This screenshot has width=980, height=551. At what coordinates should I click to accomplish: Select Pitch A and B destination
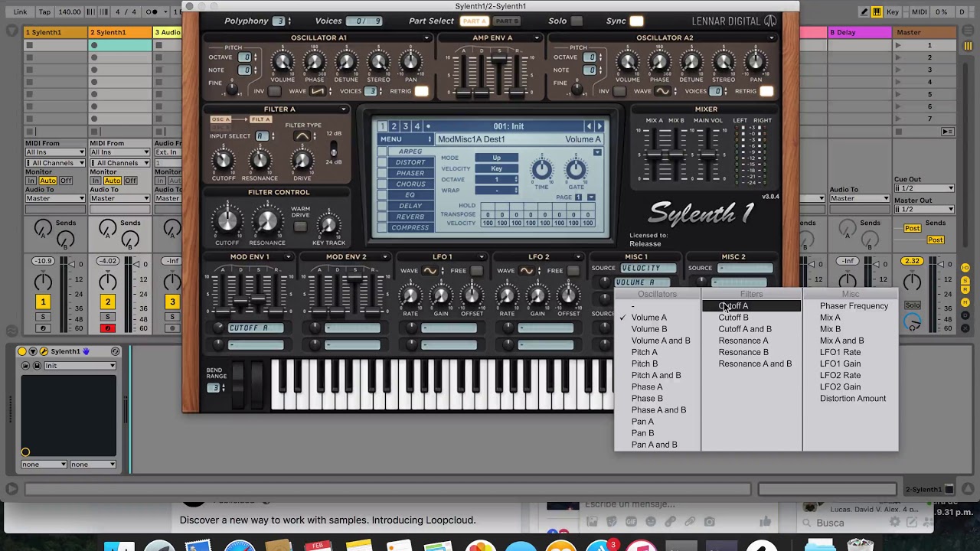click(656, 376)
